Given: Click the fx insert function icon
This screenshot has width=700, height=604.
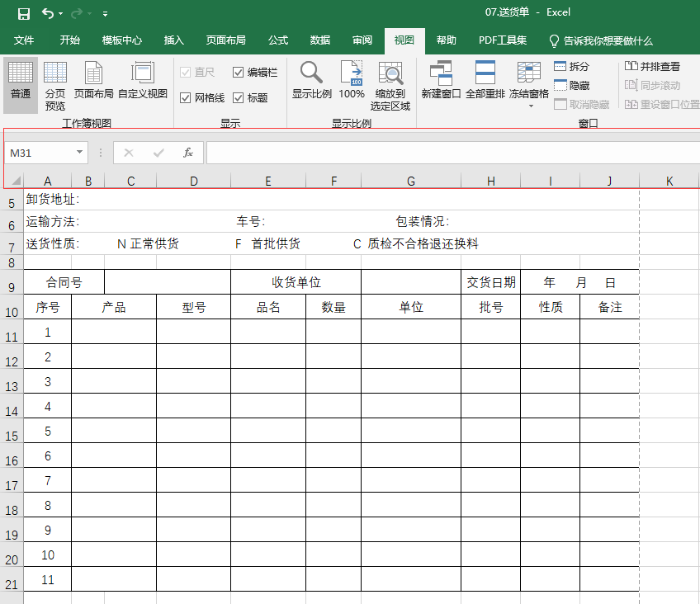Looking at the screenshot, I should 187,153.
